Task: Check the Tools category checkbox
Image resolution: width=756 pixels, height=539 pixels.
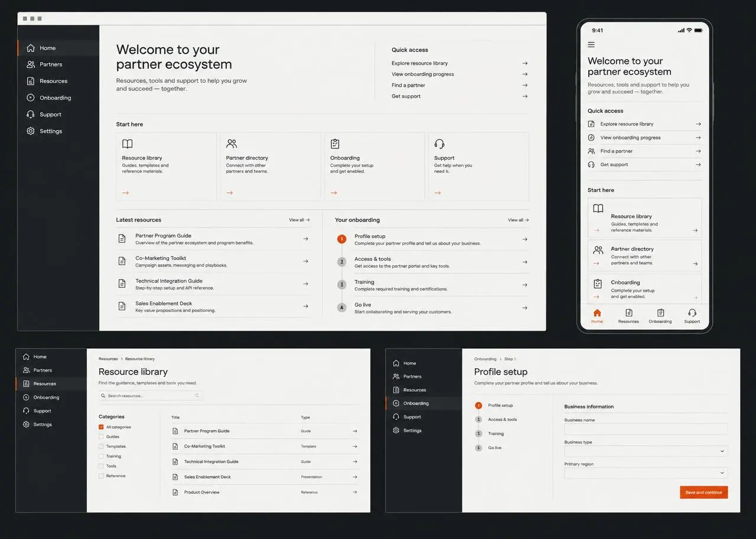Action: tap(101, 466)
